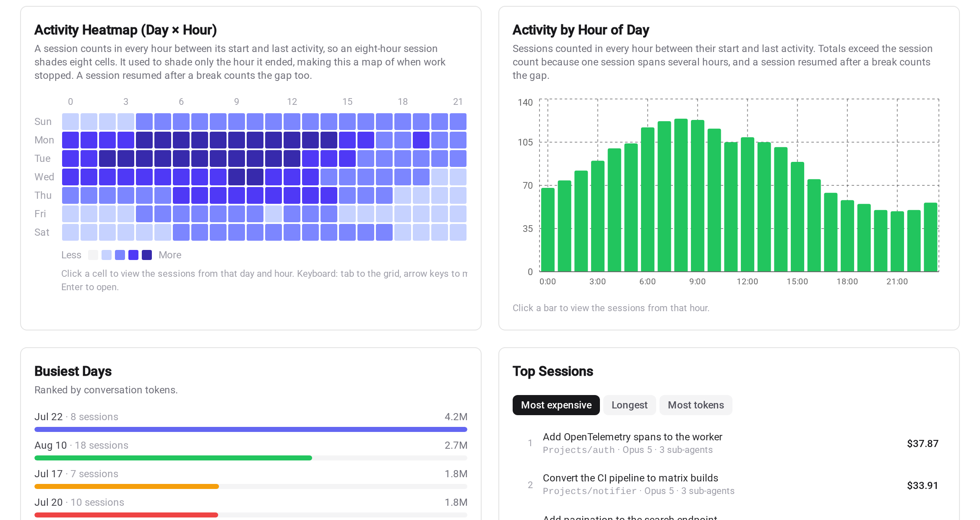Select the Friday hour 15 heatmap cell
This screenshot has width=980, height=520.
[x=347, y=214]
